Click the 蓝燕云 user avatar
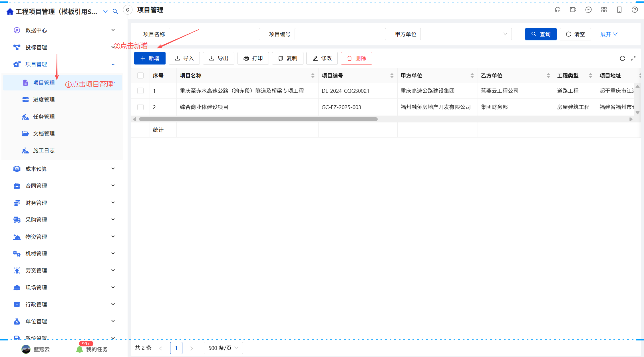The width and height of the screenshot is (644, 357). (x=26, y=349)
